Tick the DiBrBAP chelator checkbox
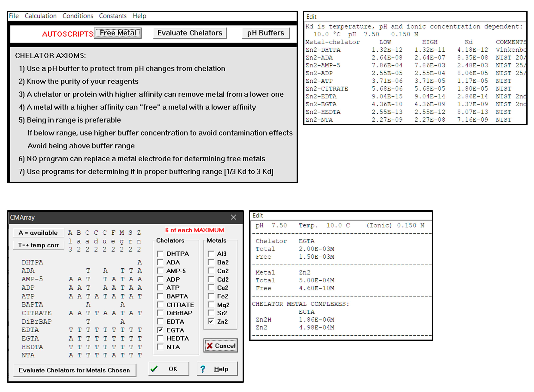This screenshot has height=392, width=534. (160, 313)
